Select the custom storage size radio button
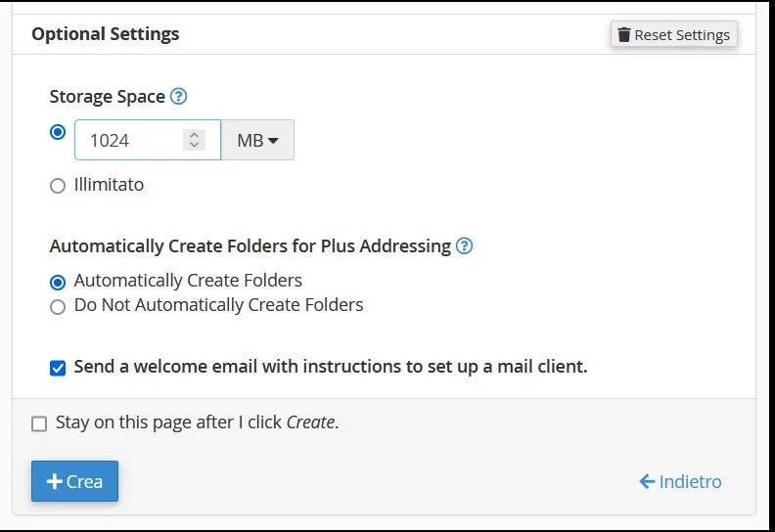Image resolution: width=775 pixels, height=532 pixels. pos(58,132)
